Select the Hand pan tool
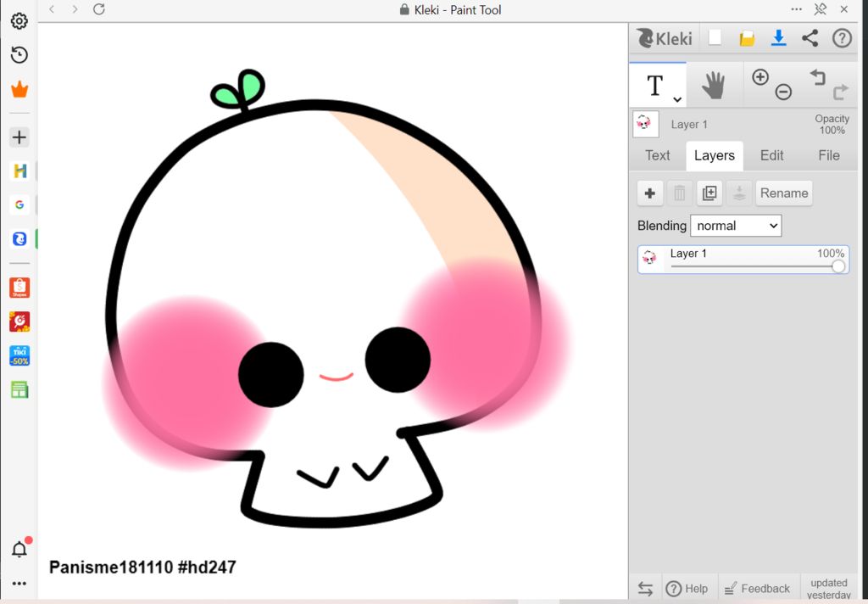 (714, 85)
